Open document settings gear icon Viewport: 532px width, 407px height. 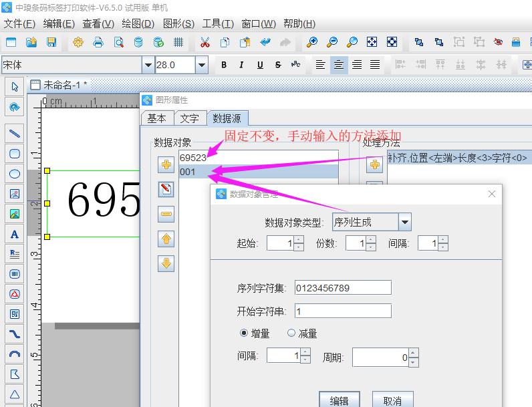pos(78,42)
